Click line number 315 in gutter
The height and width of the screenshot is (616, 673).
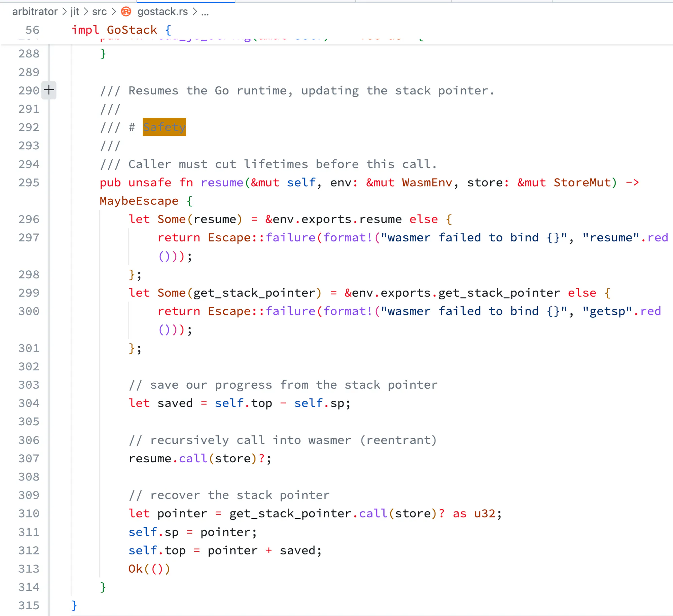click(x=29, y=606)
